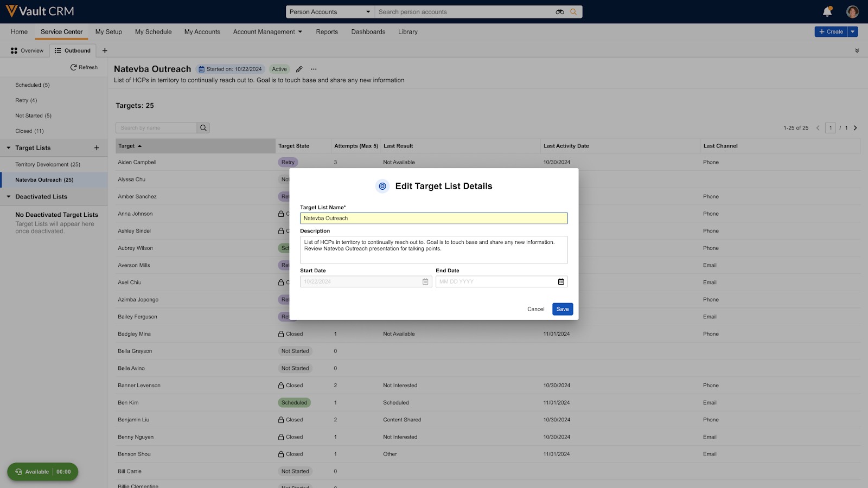Cancel the Edit Target List dialog
Screen dimensions: 868x488
535,309
